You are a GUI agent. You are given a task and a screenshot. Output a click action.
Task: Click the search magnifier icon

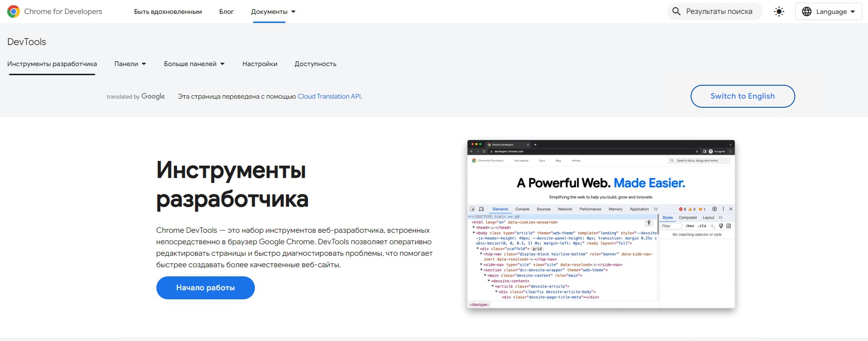[x=676, y=11]
